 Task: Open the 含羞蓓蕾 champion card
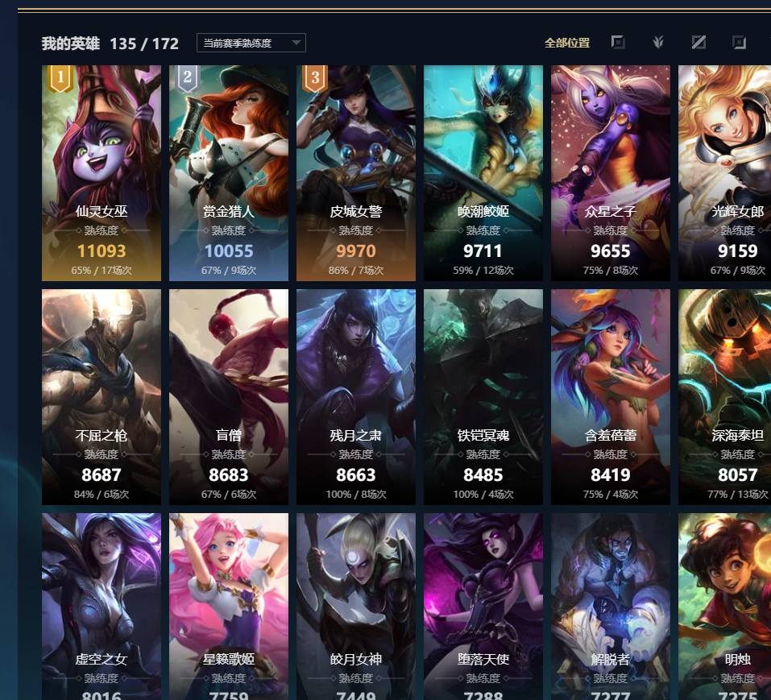pyautogui.click(x=610, y=396)
